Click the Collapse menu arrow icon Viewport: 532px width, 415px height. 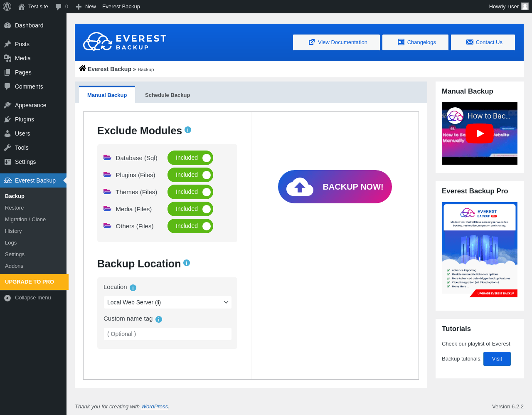coord(7,298)
